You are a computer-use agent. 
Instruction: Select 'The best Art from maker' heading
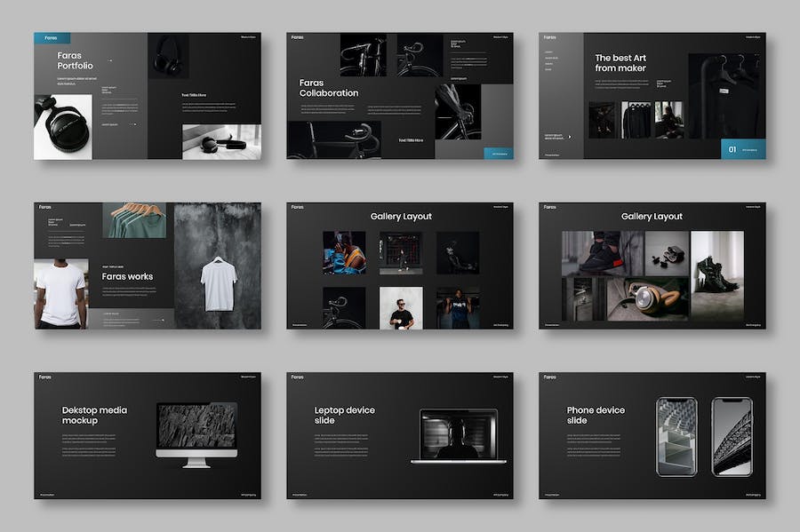(620, 63)
